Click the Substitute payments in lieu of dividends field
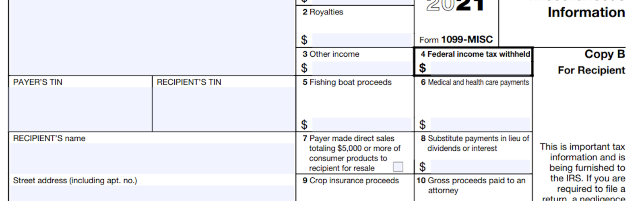This screenshot has height=201, width=644. point(481,166)
